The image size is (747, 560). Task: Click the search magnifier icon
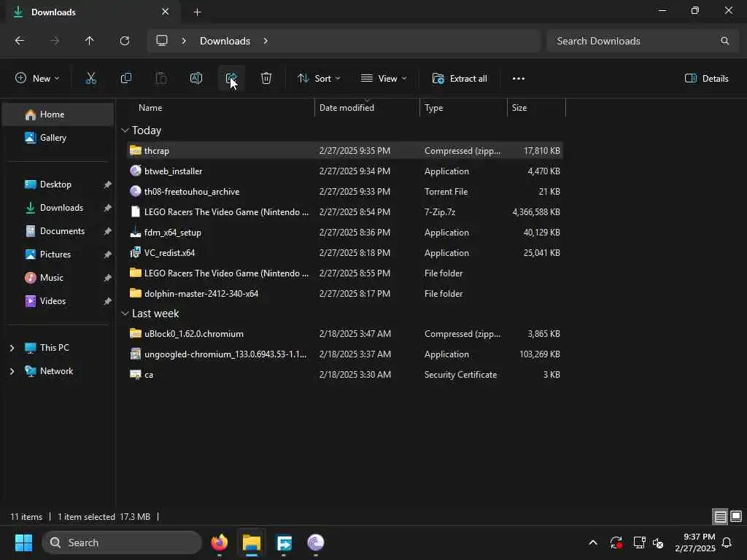click(724, 41)
